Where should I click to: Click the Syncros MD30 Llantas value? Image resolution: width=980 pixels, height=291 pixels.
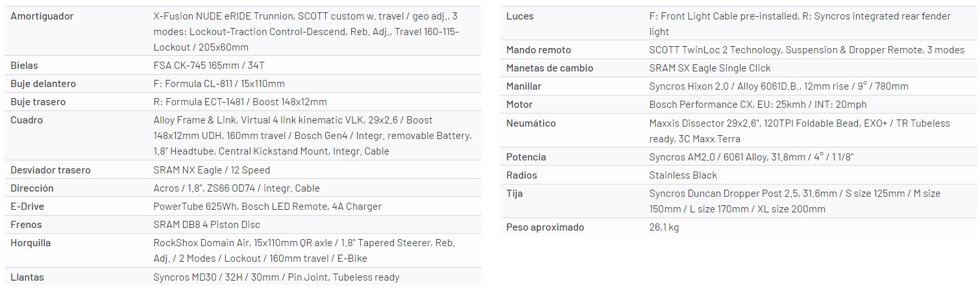[276, 277]
